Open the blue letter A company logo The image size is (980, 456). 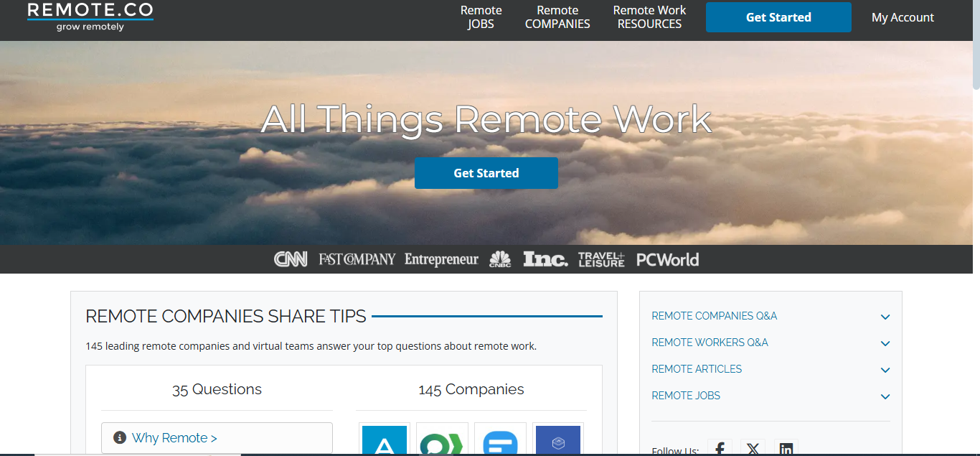click(384, 439)
